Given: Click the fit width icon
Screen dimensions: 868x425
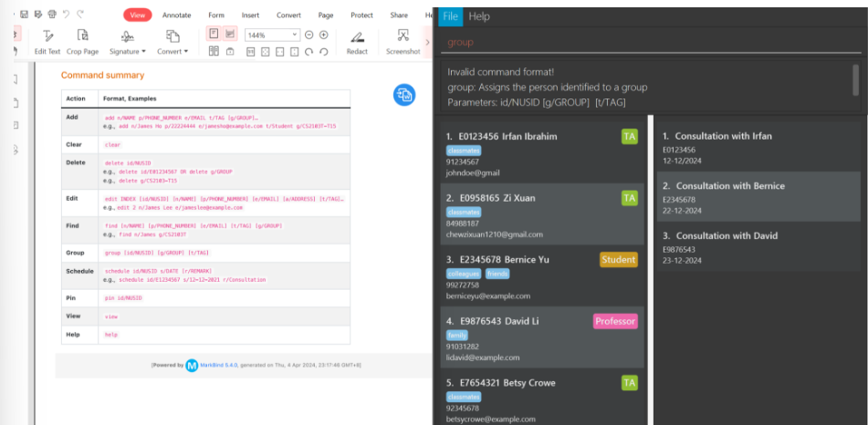Looking at the screenshot, I should (x=279, y=51).
